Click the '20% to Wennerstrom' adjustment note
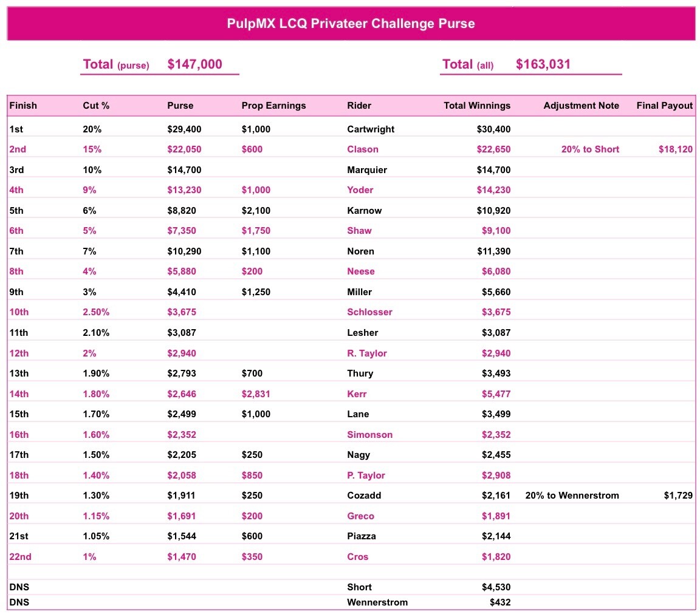Image resolution: width=700 pixels, height=614 pixels. point(572,496)
